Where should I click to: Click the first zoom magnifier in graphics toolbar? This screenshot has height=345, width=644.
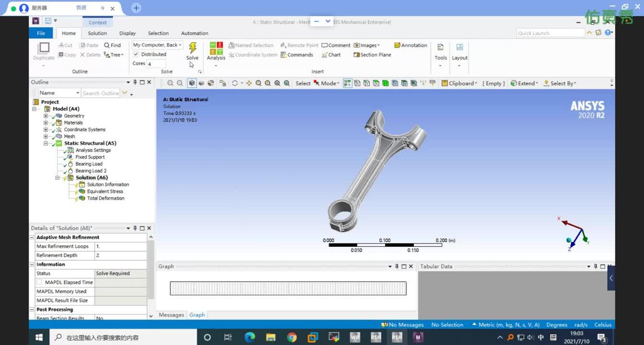(x=171, y=83)
